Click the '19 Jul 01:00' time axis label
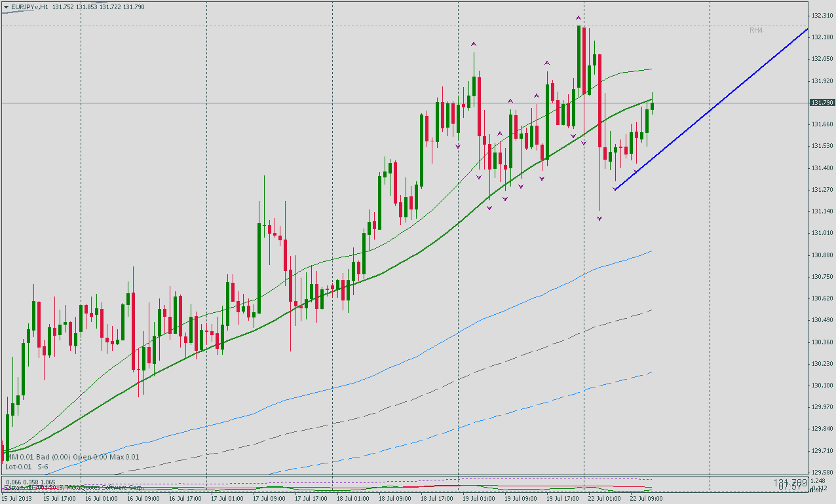 (479, 498)
